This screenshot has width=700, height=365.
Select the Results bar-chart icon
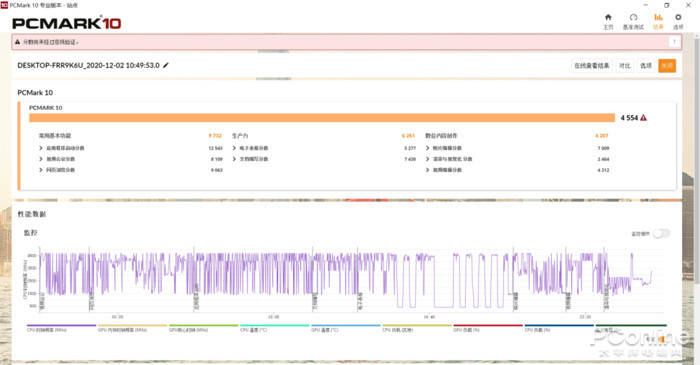coord(658,21)
